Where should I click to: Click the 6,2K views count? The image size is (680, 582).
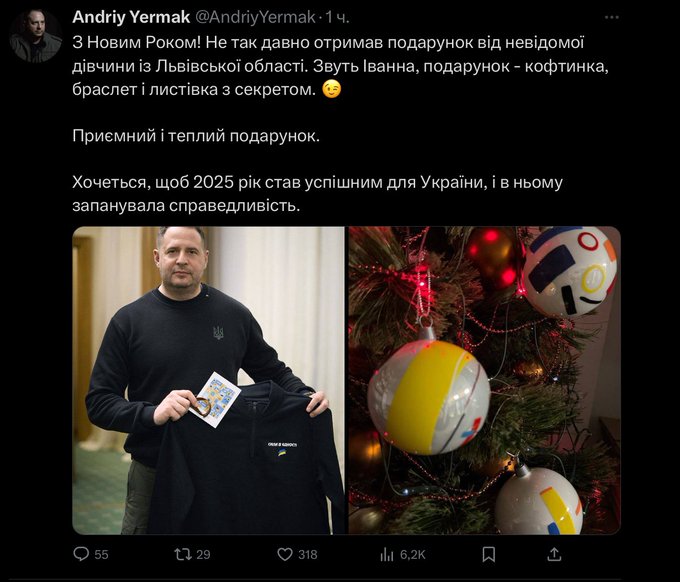[x=412, y=554]
